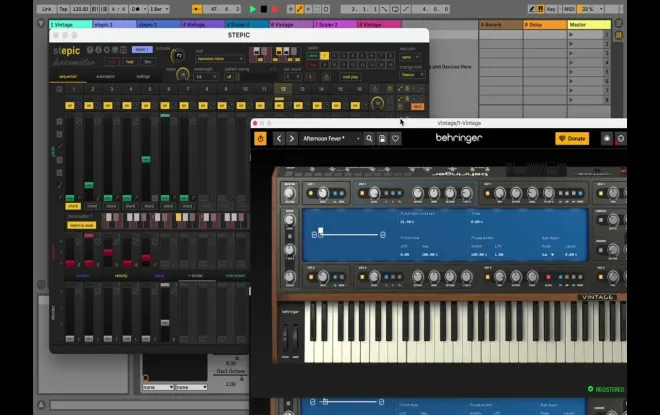The width and height of the screenshot is (660, 415).
Task: Open the settings tab in Stepic
Action: [x=143, y=76]
